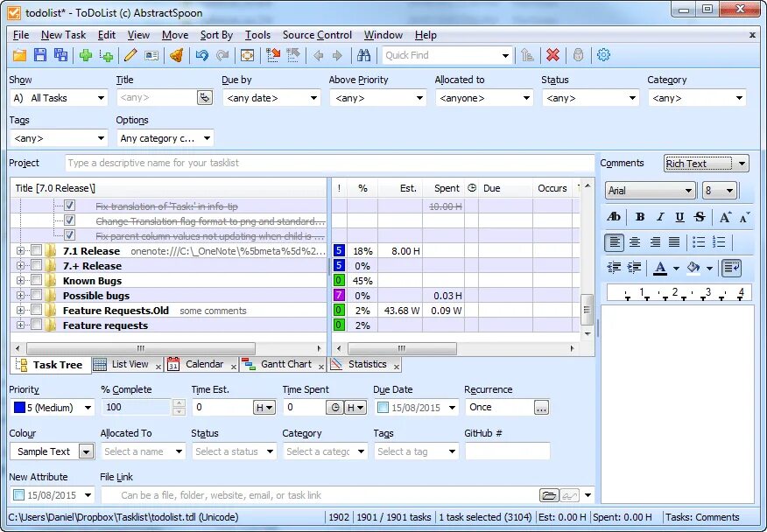Expand all tasks with the red arrow icon
Viewport: 767px width, 532px height.
pyautogui.click(x=273, y=55)
